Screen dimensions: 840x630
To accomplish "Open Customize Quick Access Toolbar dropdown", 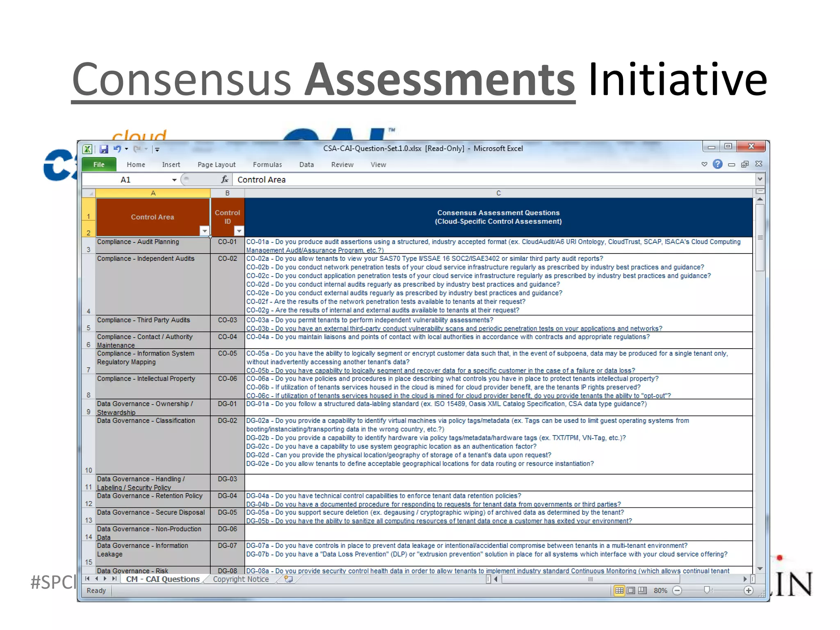I will coord(157,149).
